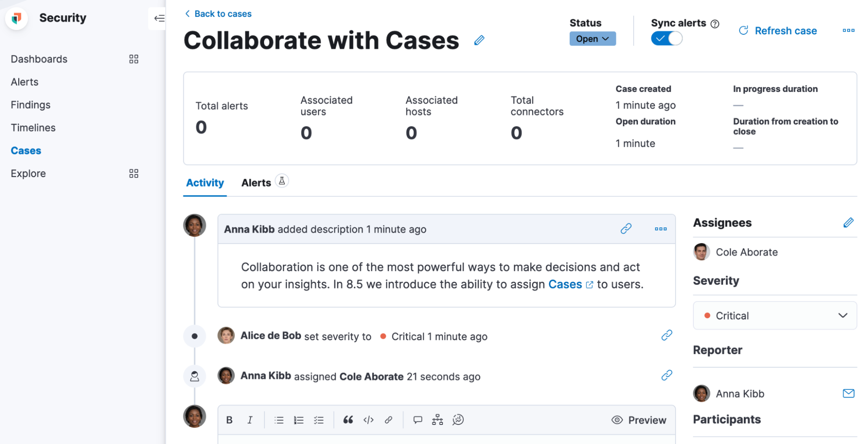
Task: Open more actions menu for the description
Action: pyautogui.click(x=660, y=229)
